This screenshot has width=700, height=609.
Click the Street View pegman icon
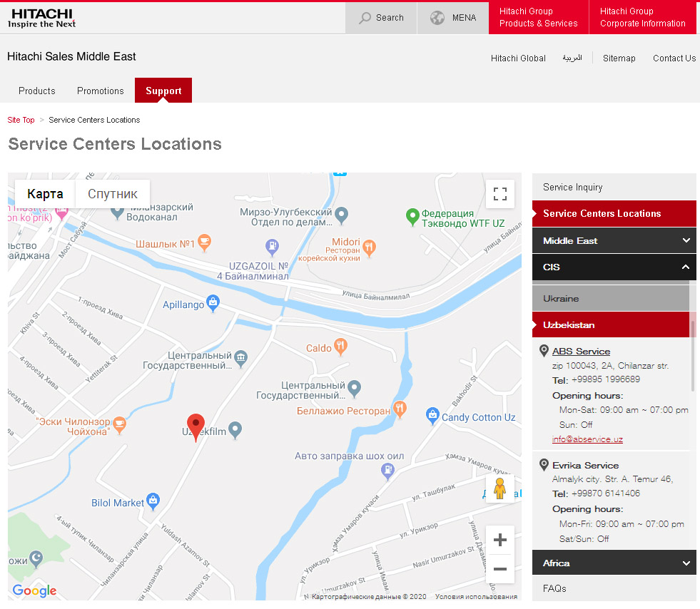click(x=499, y=488)
